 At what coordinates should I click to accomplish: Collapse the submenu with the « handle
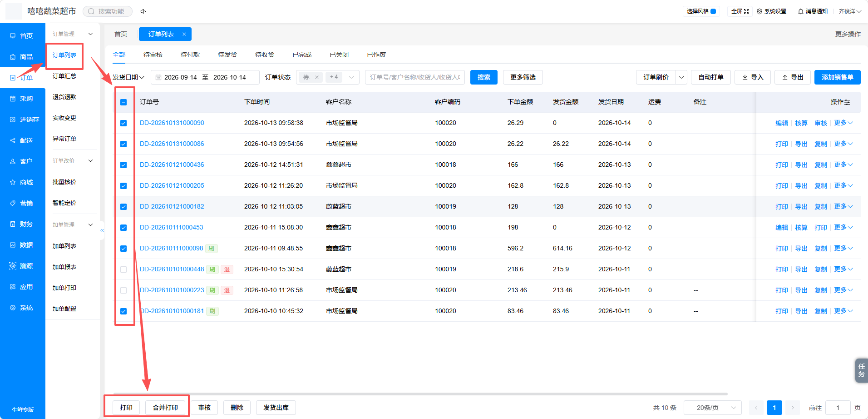[102, 230]
